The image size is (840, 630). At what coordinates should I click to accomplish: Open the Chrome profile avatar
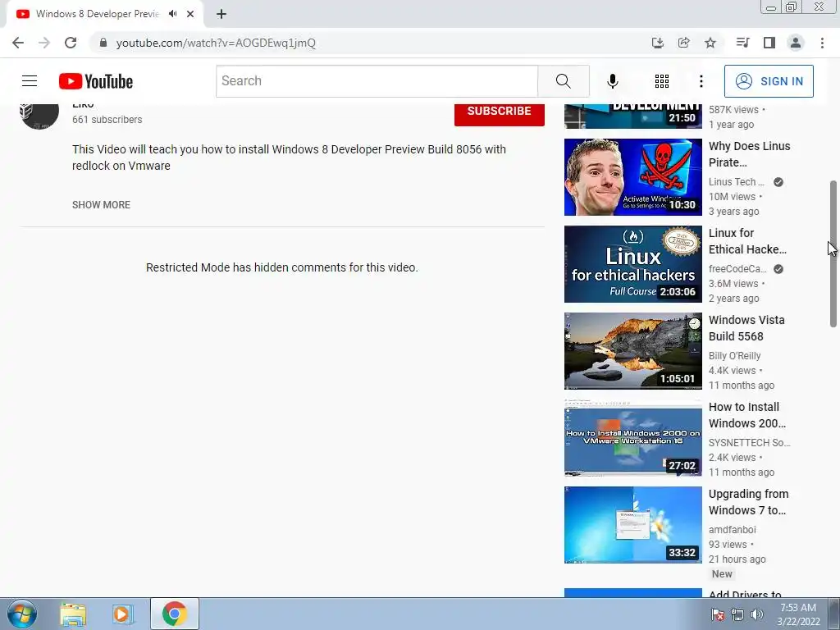(796, 43)
